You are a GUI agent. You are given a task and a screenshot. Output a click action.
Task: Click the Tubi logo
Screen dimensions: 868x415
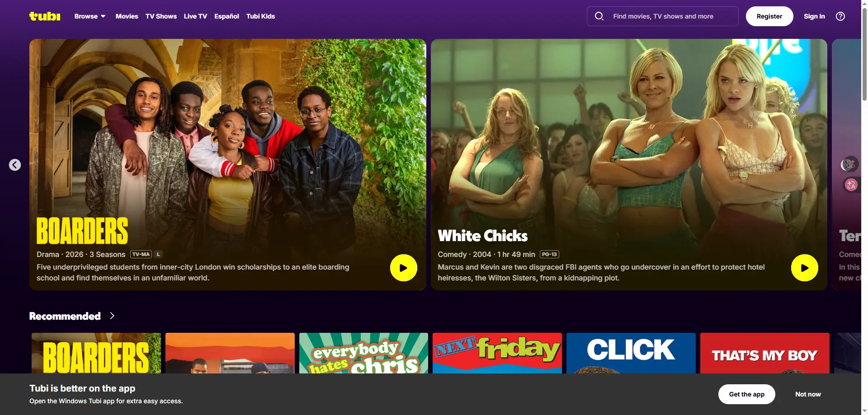[x=45, y=16]
